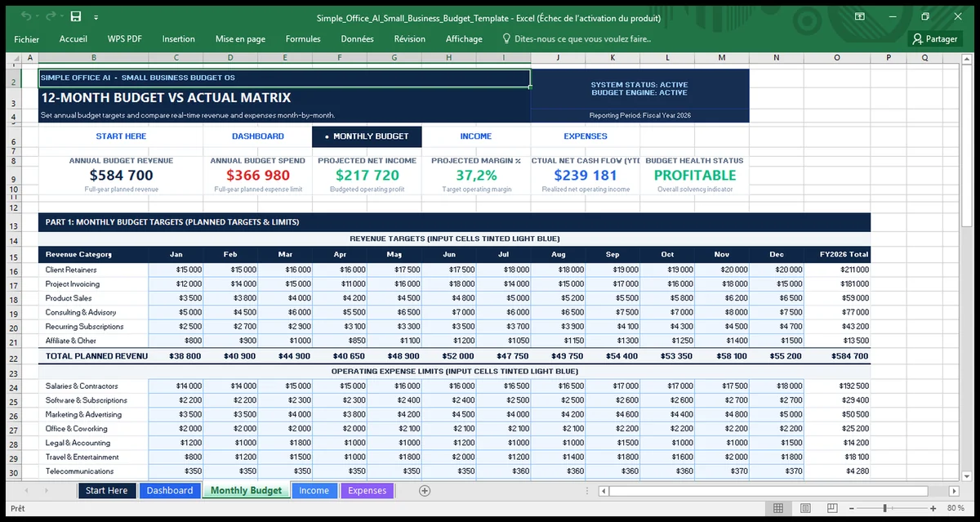The image size is (980, 522).
Task: Open the Insertion ribbon tab
Action: coord(178,38)
